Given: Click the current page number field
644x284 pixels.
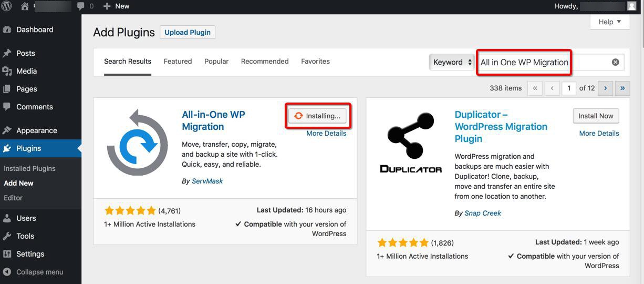Looking at the screenshot, I should 568,88.
